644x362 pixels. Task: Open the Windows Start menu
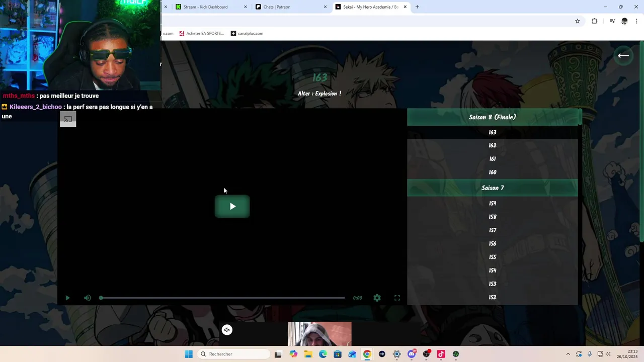click(189, 354)
